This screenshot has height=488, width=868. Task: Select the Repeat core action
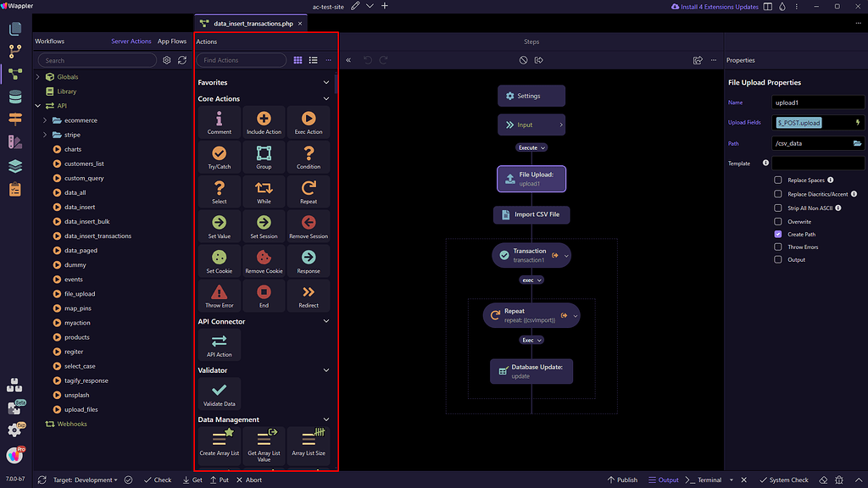click(x=309, y=191)
